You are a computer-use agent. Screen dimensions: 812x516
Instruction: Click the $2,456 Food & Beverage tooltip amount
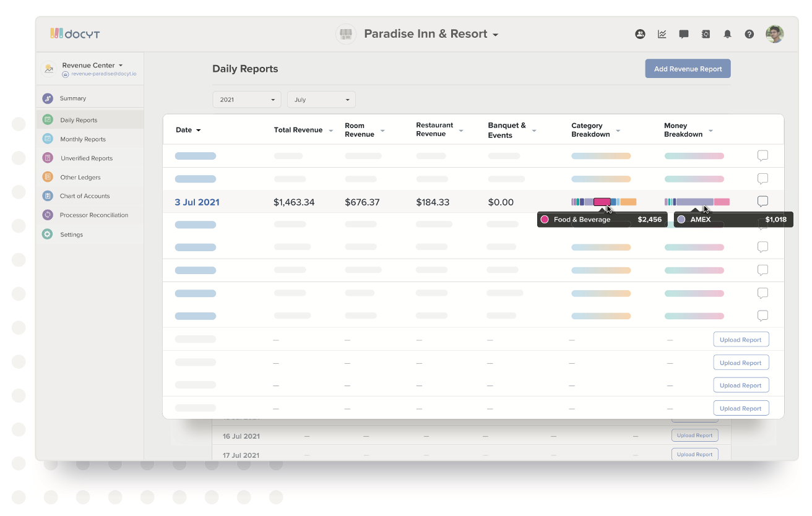coord(650,220)
